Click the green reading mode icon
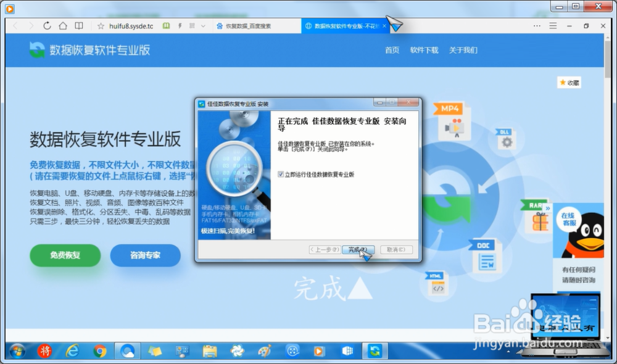The image size is (617, 364). click(x=167, y=26)
